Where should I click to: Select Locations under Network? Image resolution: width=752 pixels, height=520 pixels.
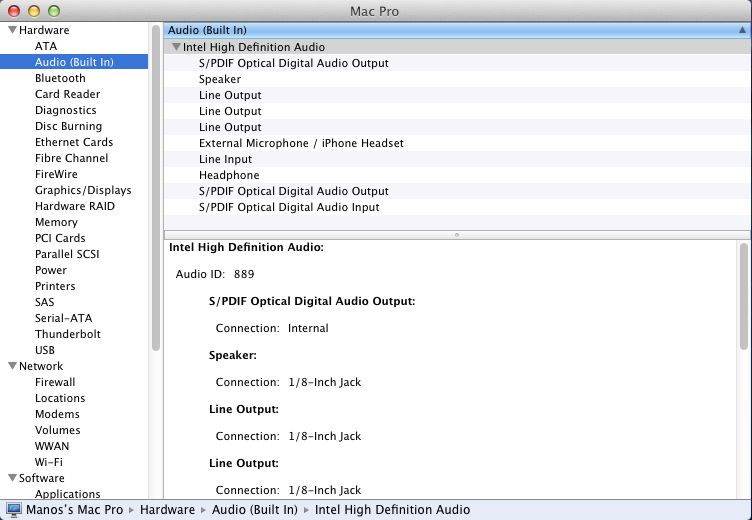pos(59,398)
